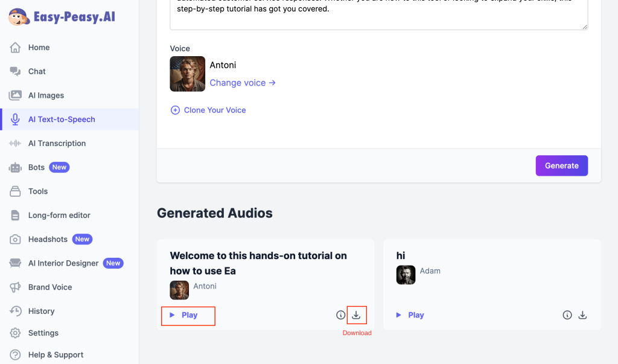Open the Change voice link
Image resolution: width=618 pixels, height=364 pixels.
pos(243,83)
